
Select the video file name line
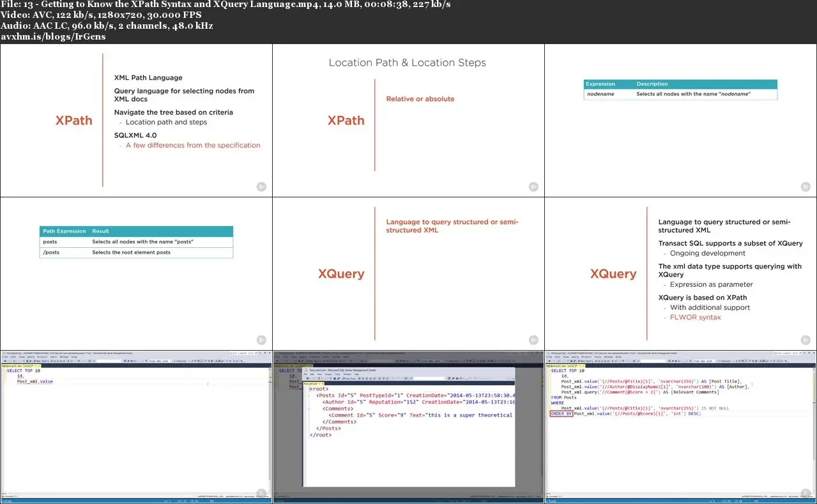pos(225,4)
